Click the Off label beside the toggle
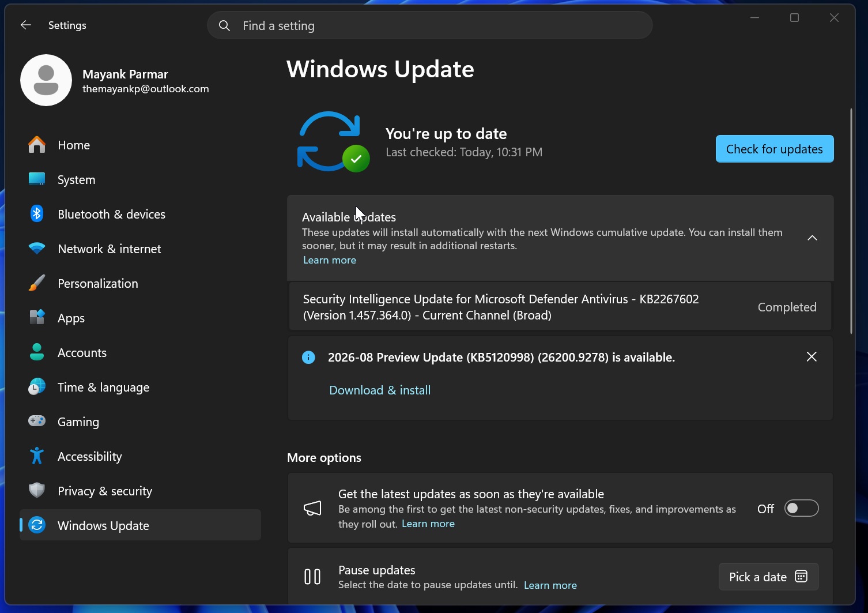Image resolution: width=868 pixels, height=613 pixels. 765,509
